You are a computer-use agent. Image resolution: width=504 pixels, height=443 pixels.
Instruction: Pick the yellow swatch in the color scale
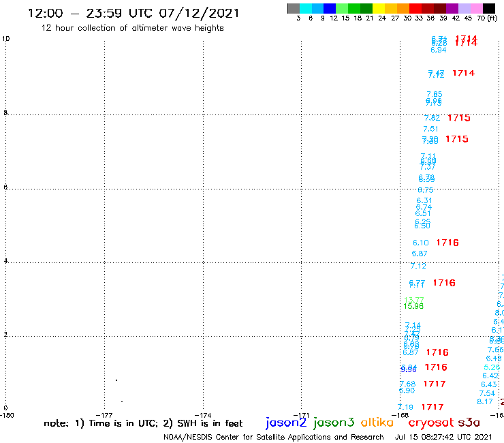379,8
